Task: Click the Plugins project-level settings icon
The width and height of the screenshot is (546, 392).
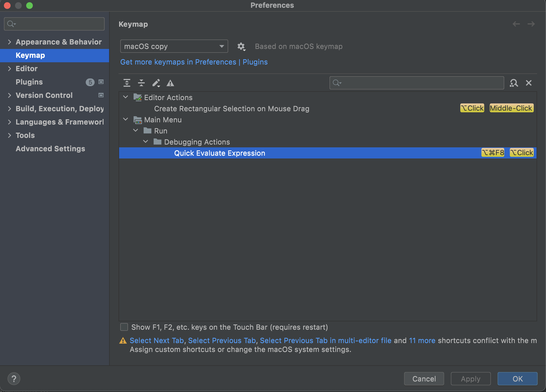Action: pos(101,82)
